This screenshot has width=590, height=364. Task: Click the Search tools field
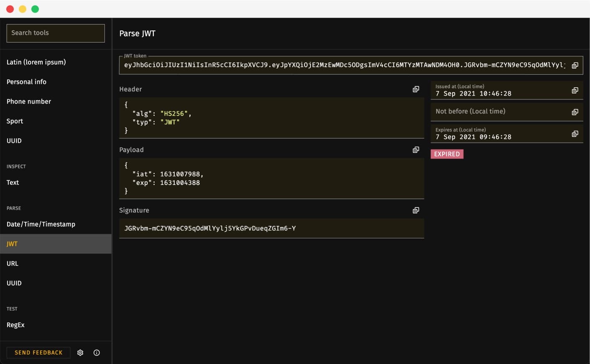tap(56, 33)
